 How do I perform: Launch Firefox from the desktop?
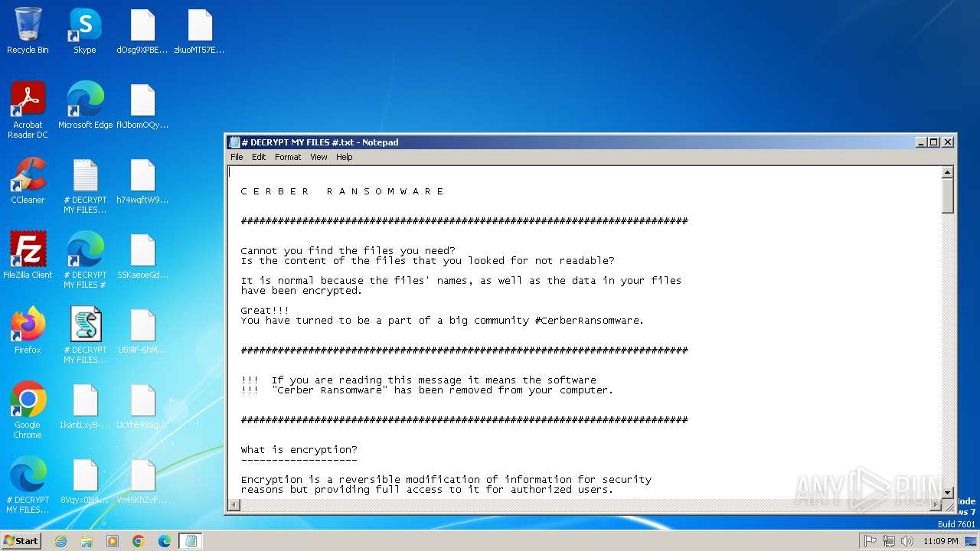click(28, 331)
